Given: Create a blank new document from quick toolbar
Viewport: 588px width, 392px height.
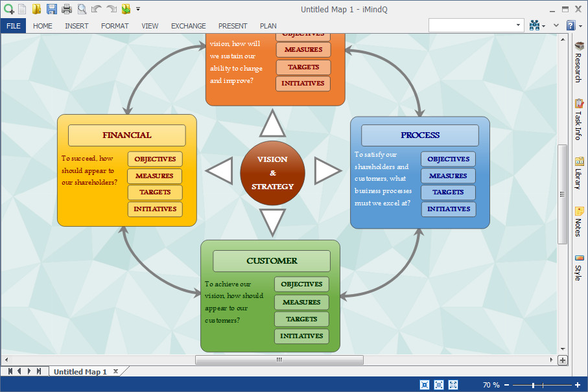Looking at the screenshot, I should (x=23, y=8).
